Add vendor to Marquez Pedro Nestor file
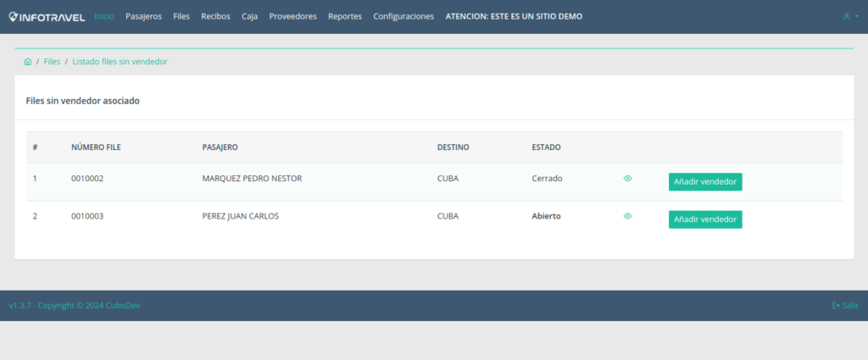Viewport: 868px width, 360px height. point(705,182)
